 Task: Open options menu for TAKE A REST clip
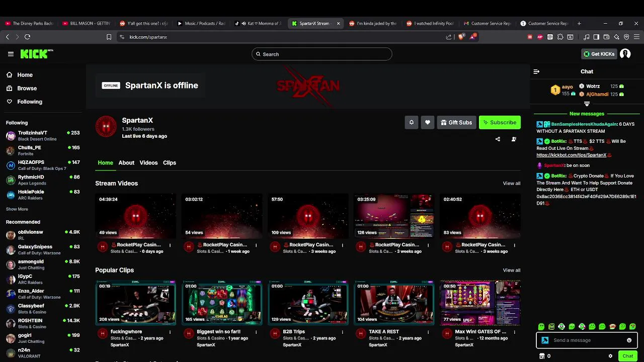[428, 332]
